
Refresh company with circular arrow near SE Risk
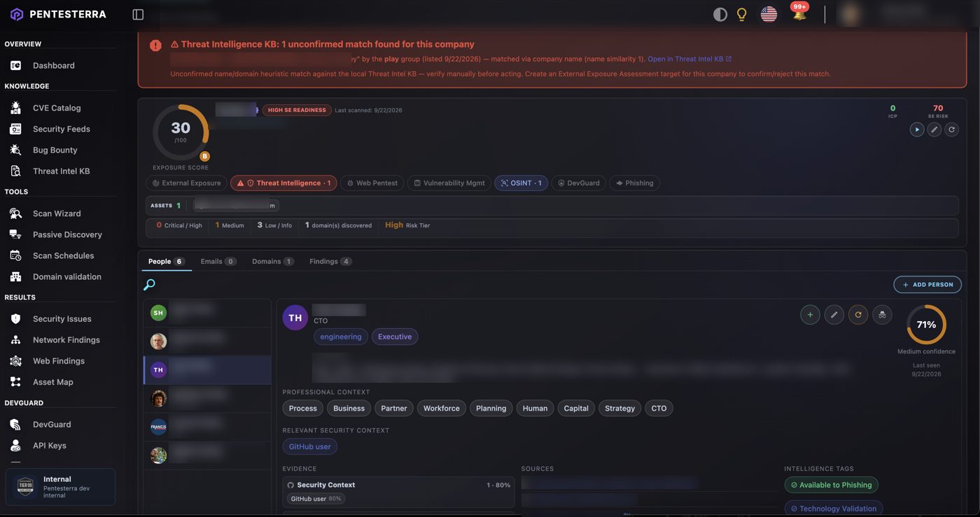pos(951,129)
